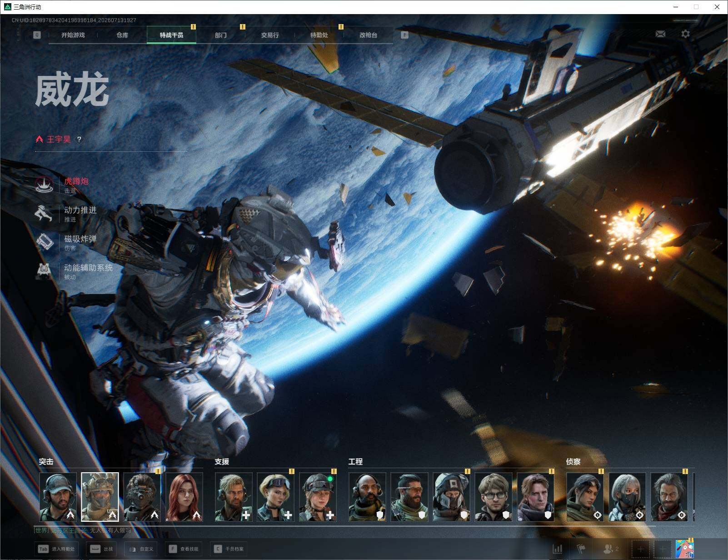Click the CN UID text at top
728x560 pixels.
click(x=74, y=20)
